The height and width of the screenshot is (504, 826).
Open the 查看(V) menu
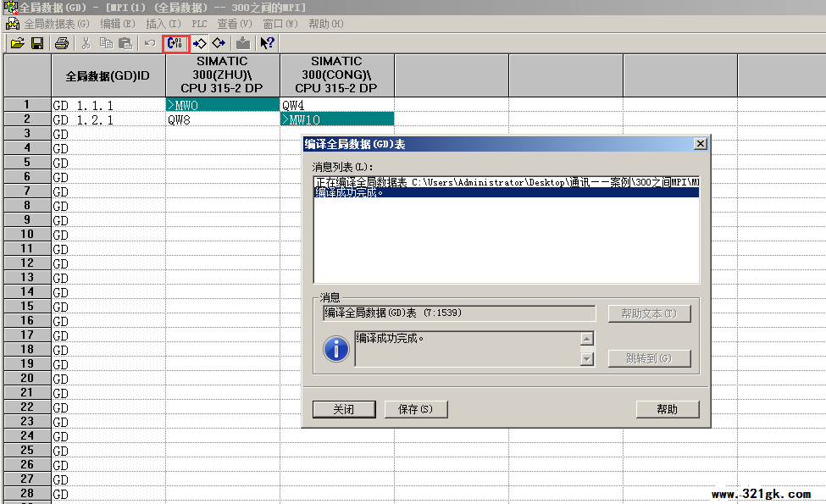(x=234, y=24)
